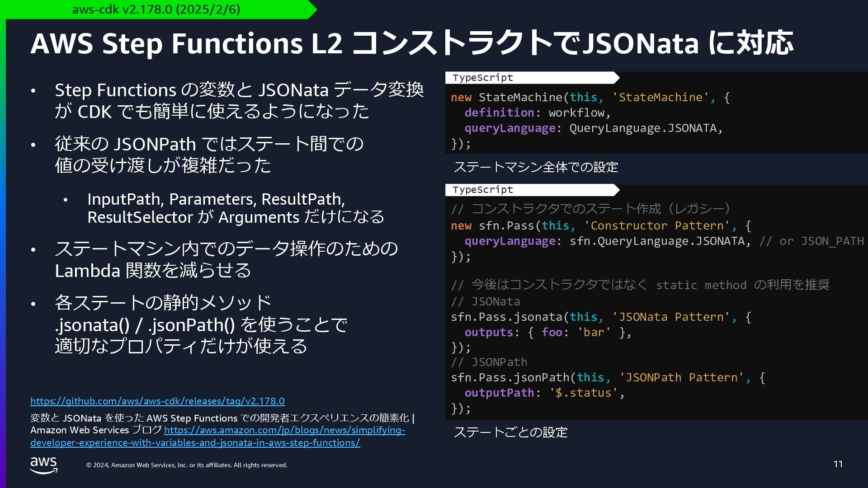Click the '// JSONPath' comment line
Screen dimensions: 868x488
point(489,362)
